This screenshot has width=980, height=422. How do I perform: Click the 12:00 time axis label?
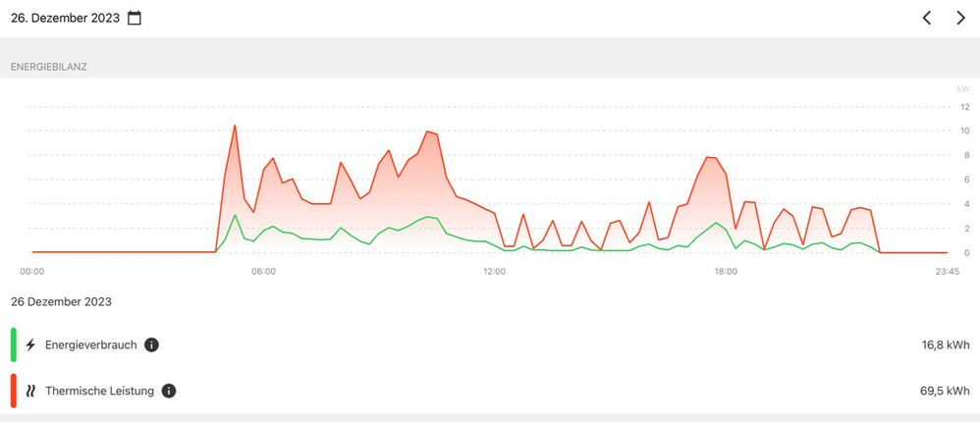pyautogui.click(x=494, y=272)
